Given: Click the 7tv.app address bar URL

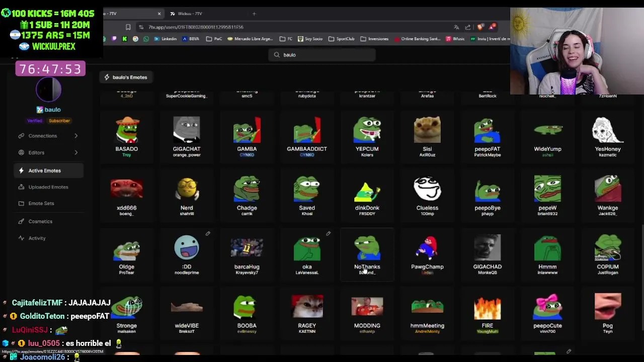Looking at the screenshot, I should coord(196,27).
